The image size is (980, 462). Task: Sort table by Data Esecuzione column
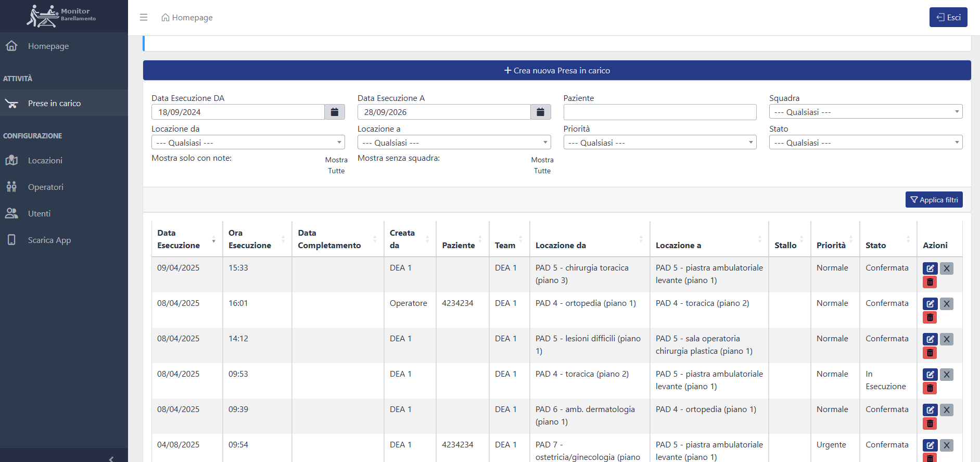pos(186,239)
